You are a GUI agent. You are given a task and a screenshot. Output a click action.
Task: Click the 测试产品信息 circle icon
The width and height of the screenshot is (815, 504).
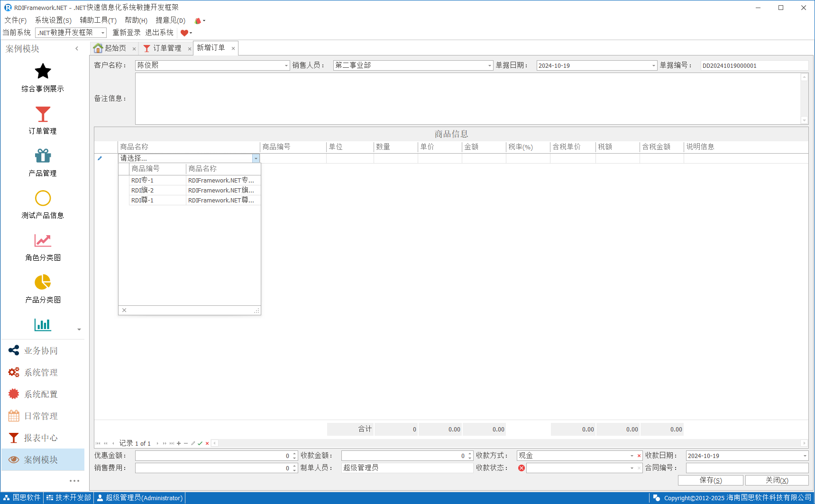pyautogui.click(x=43, y=198)
